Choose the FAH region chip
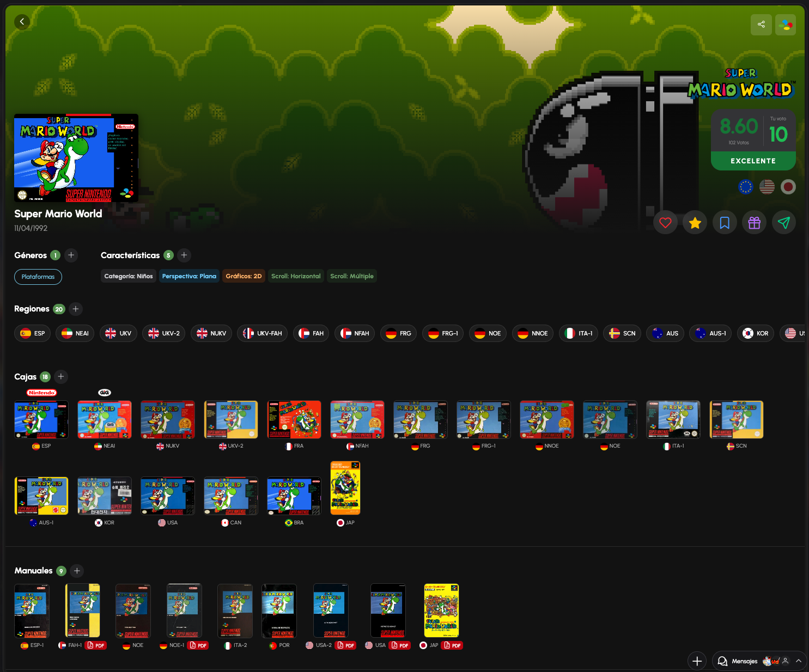Screen dimensions: 809x672 tap(311, 333)
